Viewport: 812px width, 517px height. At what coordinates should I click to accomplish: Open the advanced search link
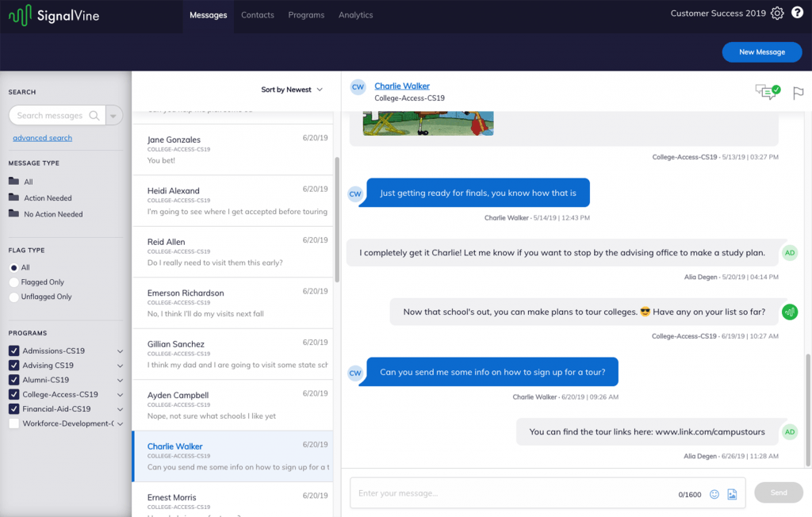42,138
